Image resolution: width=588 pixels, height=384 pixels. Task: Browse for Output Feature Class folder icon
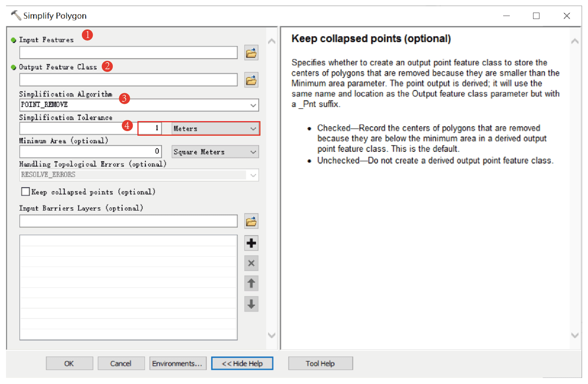click(251, 80)
